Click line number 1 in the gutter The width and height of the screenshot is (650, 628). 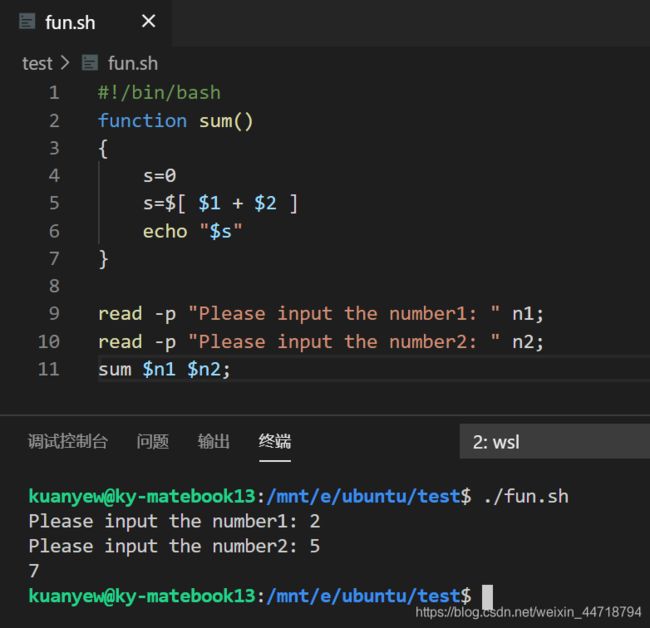54,92
